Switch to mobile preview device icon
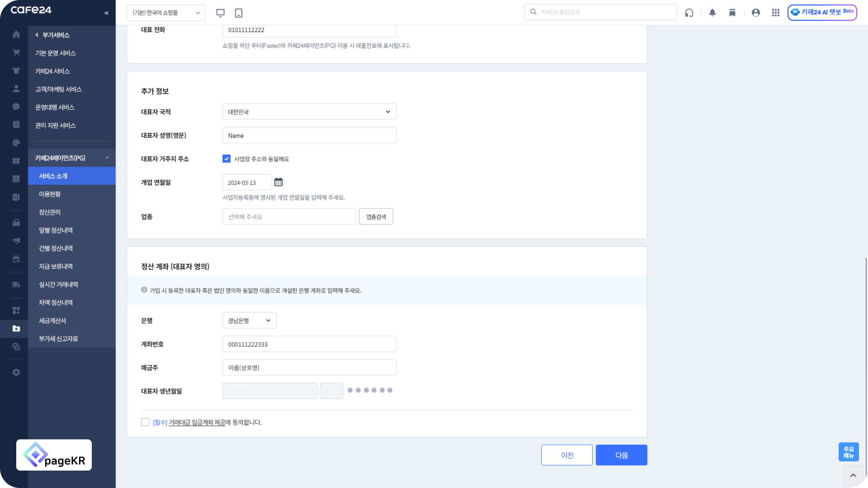The image size is (868, 488). (239, 13)
